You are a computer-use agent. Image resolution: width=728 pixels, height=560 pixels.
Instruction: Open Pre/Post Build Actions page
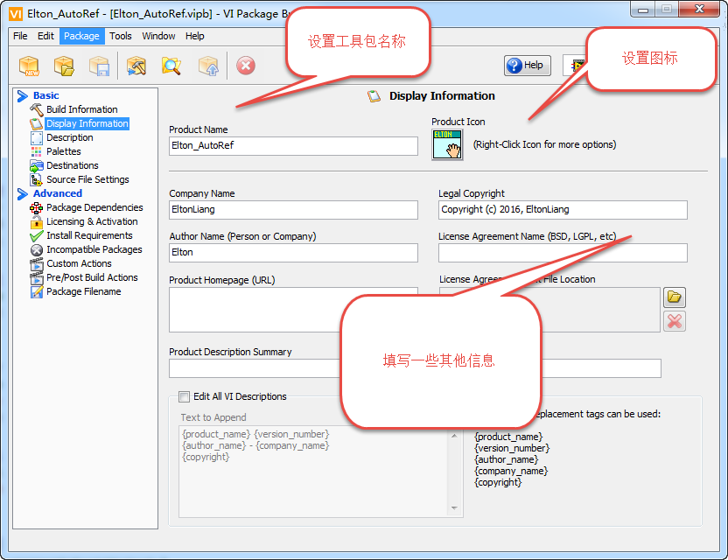pyautogui.click(x=92, y=277)
